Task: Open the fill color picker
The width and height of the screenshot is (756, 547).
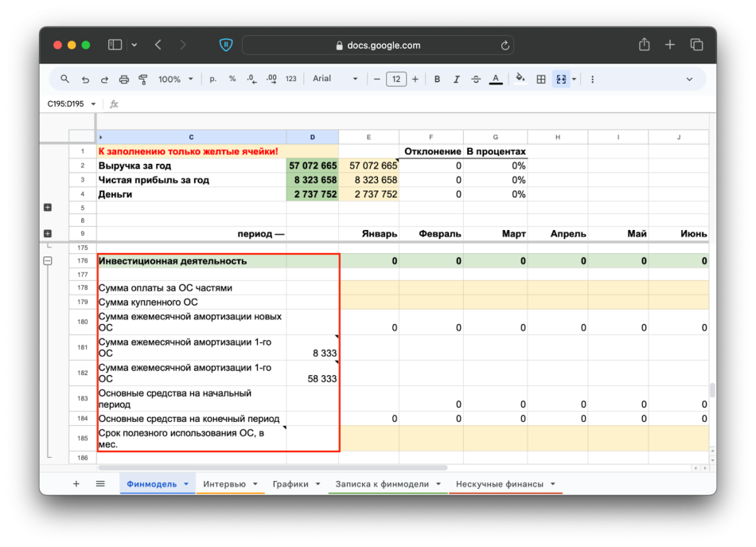Action: tap(520, 79)
